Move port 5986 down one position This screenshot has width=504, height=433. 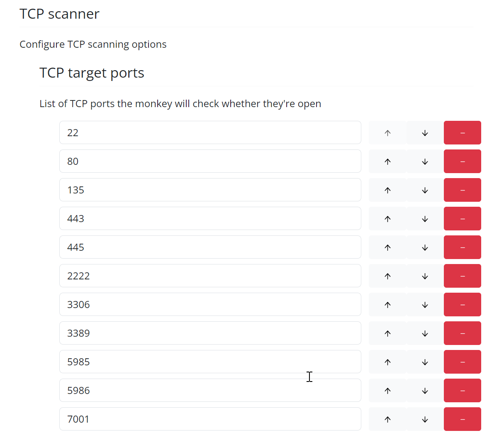pyautogui.click(x=425, y=391)
